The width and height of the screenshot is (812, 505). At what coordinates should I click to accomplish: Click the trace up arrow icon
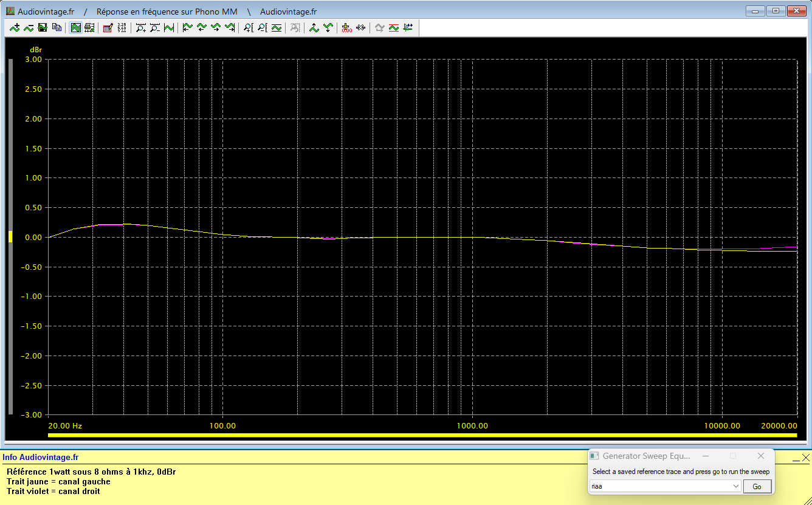click(314, 27)
